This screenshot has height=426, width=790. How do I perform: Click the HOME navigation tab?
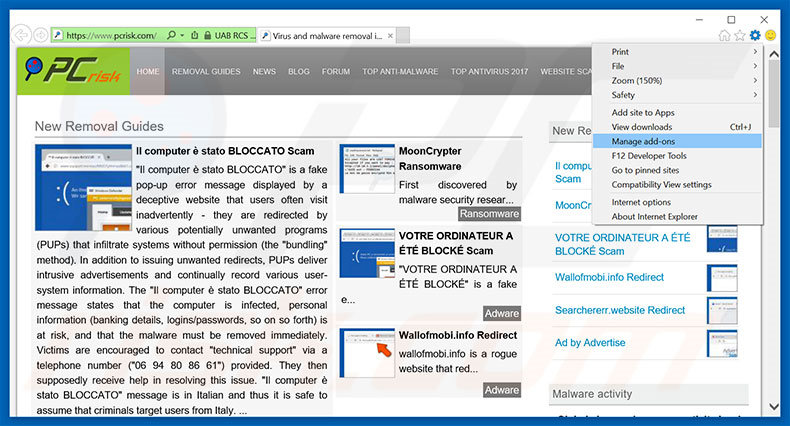tap(148, 72)
